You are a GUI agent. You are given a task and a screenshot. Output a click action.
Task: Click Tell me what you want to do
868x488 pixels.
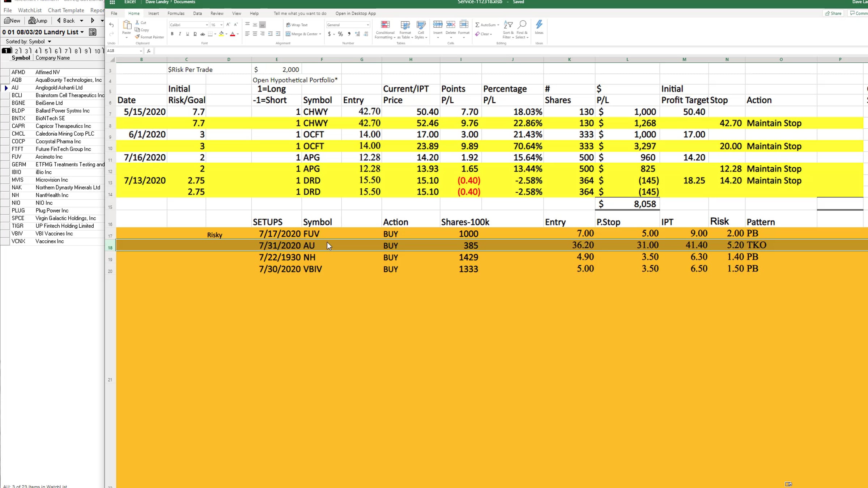click(x=300, y=13)
